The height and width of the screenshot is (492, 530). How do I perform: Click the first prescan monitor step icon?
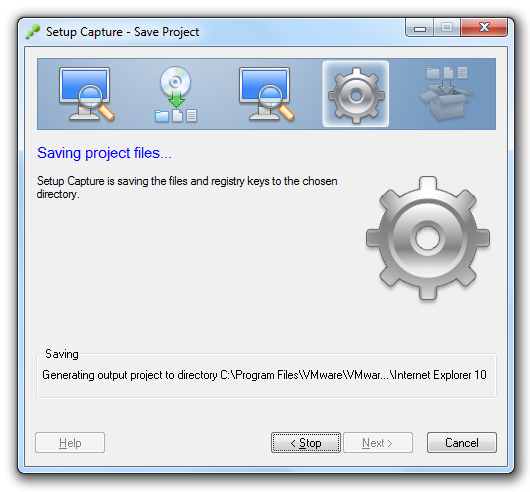pyautogui.click(x=87, y=94)
